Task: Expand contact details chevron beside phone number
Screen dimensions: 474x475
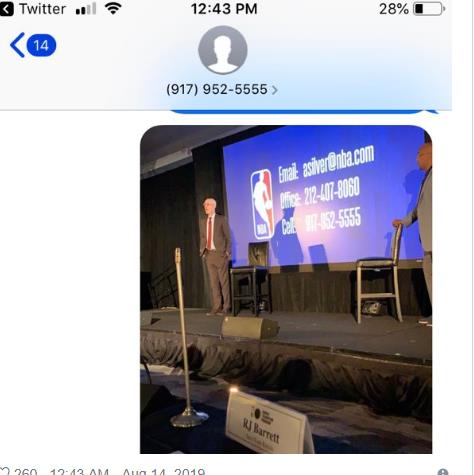Action: point(274,90)
